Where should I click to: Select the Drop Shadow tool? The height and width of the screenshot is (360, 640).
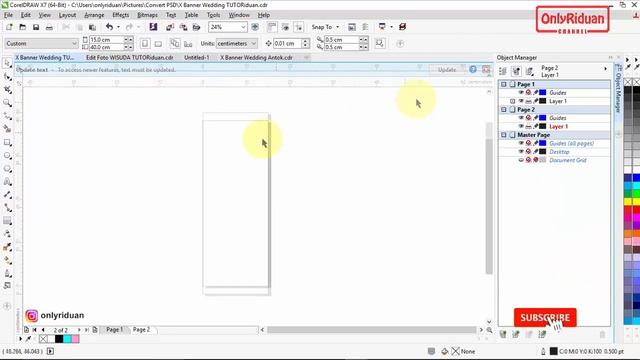coord(7,221)
